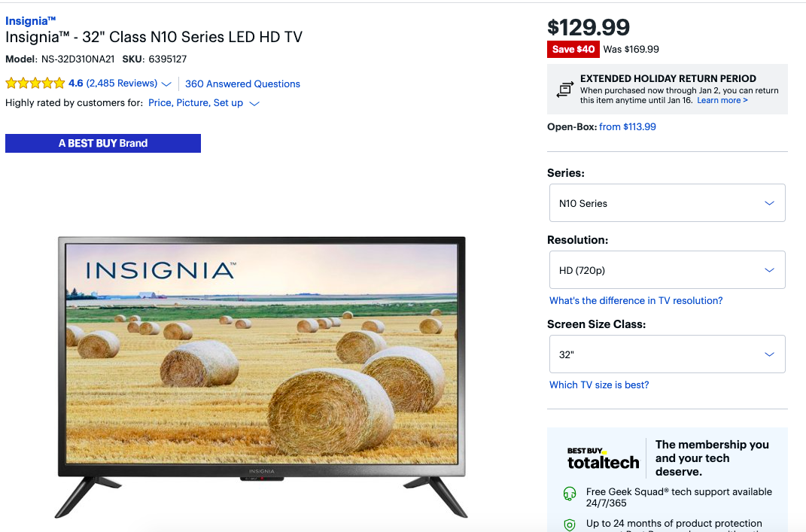Click the five-star rating icons
806x532 pixels.
tap(35, 84)
